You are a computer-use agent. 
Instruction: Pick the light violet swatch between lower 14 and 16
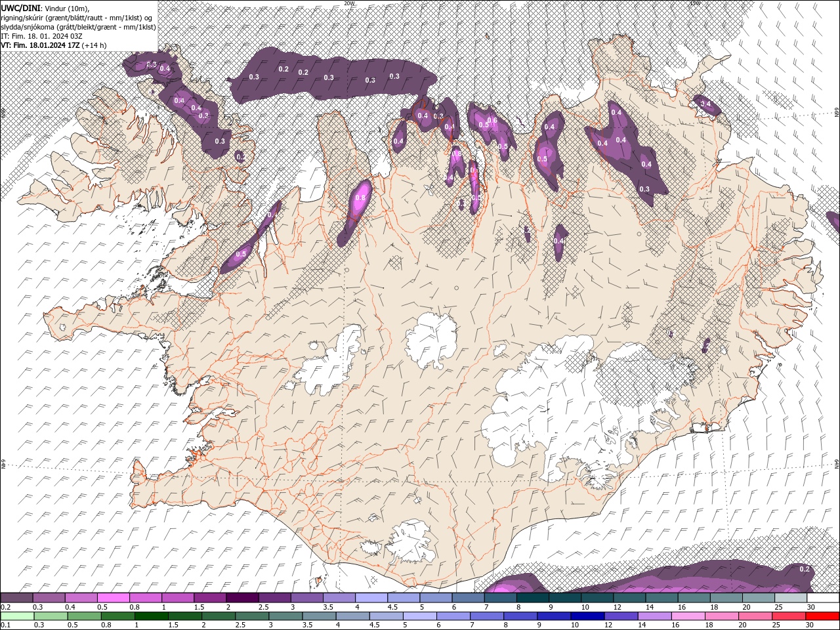coord(654,616)
